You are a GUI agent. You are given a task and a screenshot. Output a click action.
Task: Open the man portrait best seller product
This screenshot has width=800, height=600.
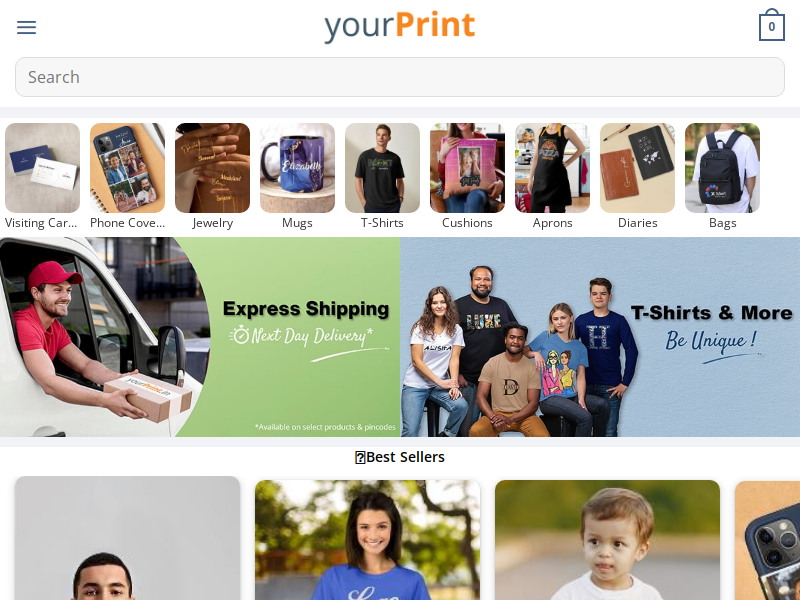pos(128,538)
